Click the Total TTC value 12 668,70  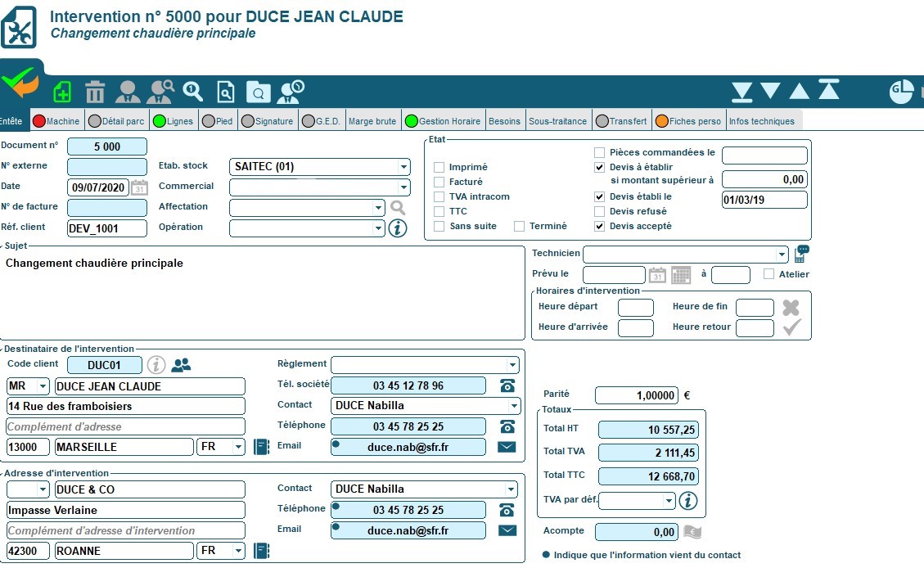coord(648,476)
